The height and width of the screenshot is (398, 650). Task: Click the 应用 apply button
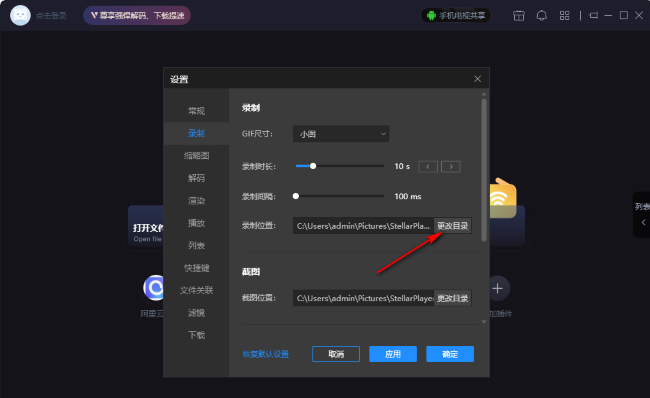[393, 354]
